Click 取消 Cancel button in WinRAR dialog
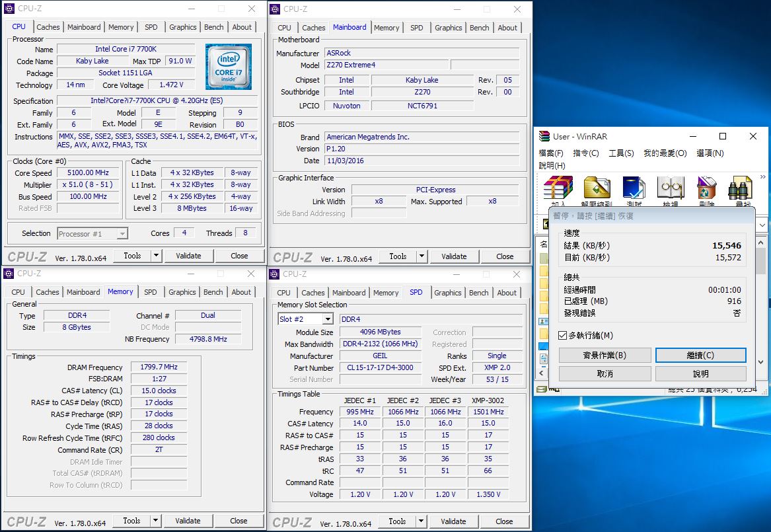 (x=605, y=373)
